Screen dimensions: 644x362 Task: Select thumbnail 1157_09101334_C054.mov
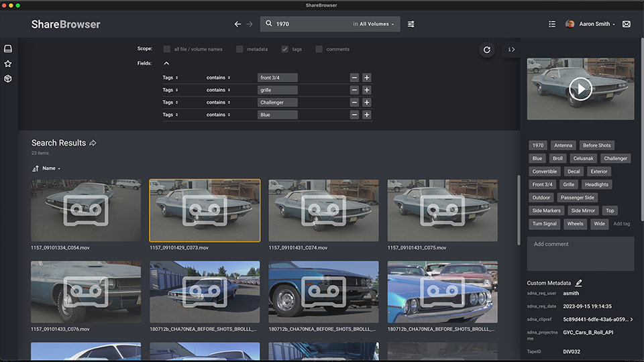(x=86, y=210)
